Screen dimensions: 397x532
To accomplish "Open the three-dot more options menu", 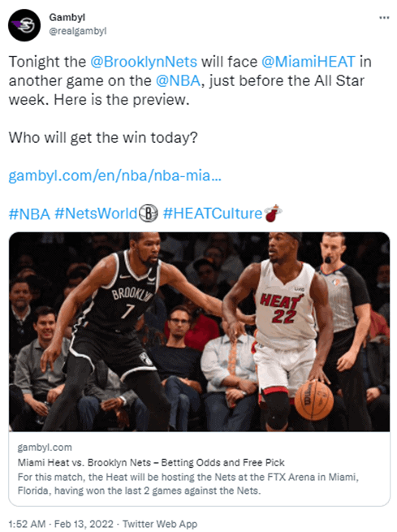I will [x=384, y=18].
